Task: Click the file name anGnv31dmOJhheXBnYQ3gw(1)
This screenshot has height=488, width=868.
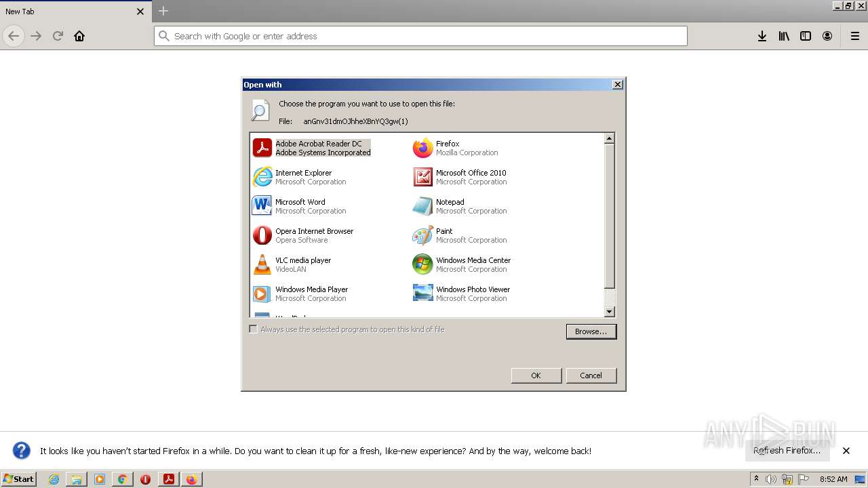Action: coord(355,121)
